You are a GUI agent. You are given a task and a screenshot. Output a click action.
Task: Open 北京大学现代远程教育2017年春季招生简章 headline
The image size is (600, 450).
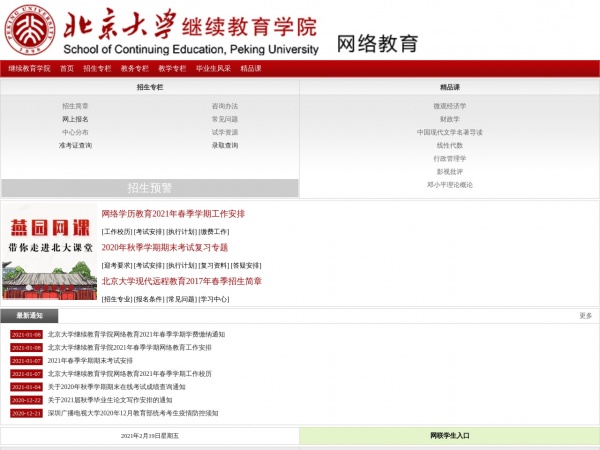(x=181, y=281)
